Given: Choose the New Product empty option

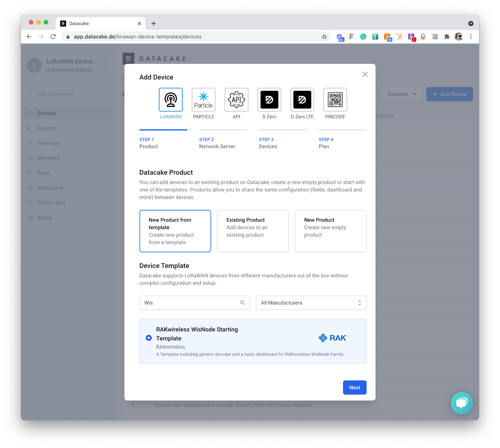Looking at the screenshot, I should pos(331,231).
